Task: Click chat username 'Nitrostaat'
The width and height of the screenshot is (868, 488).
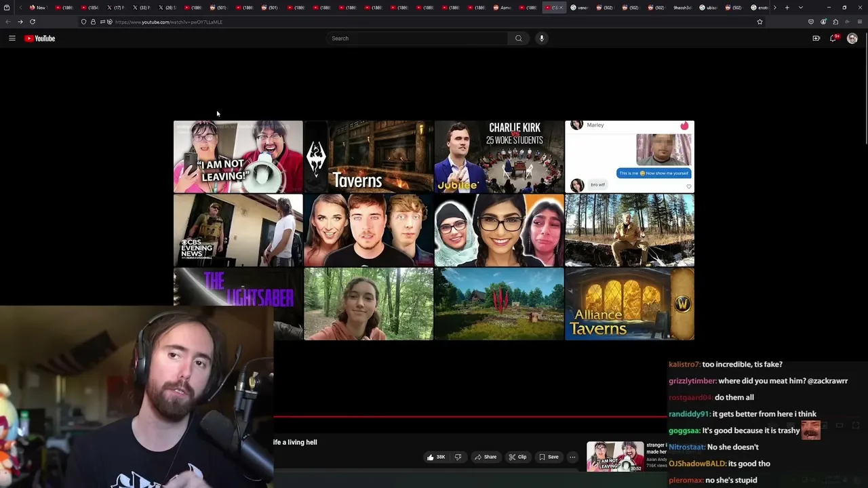Action: [686, 447]
